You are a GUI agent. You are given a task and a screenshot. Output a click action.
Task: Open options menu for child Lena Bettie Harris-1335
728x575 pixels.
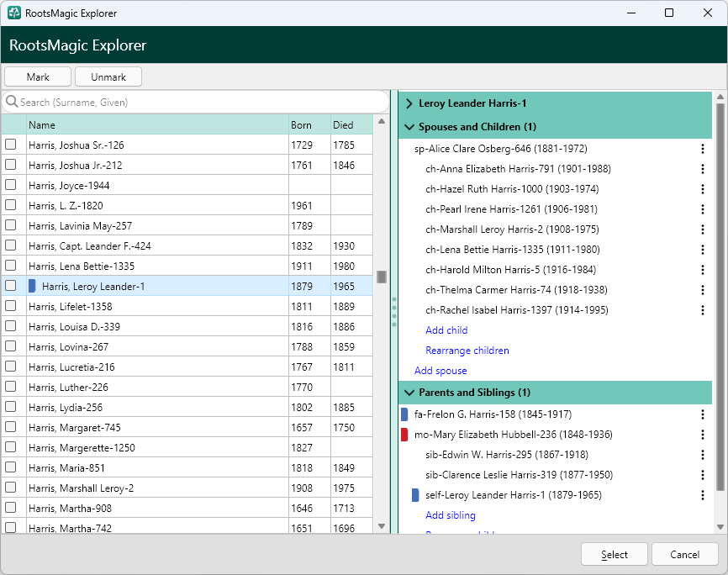point(703,250)
